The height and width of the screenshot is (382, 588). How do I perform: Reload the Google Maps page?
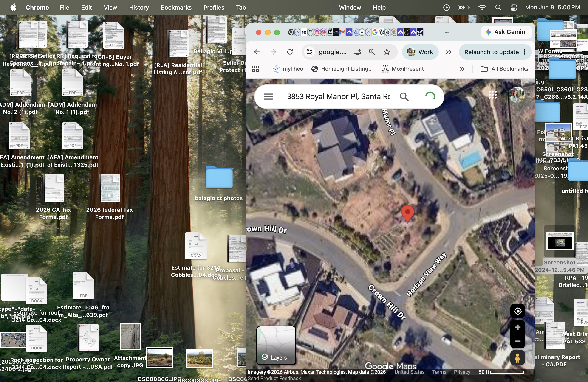[290, 52]
